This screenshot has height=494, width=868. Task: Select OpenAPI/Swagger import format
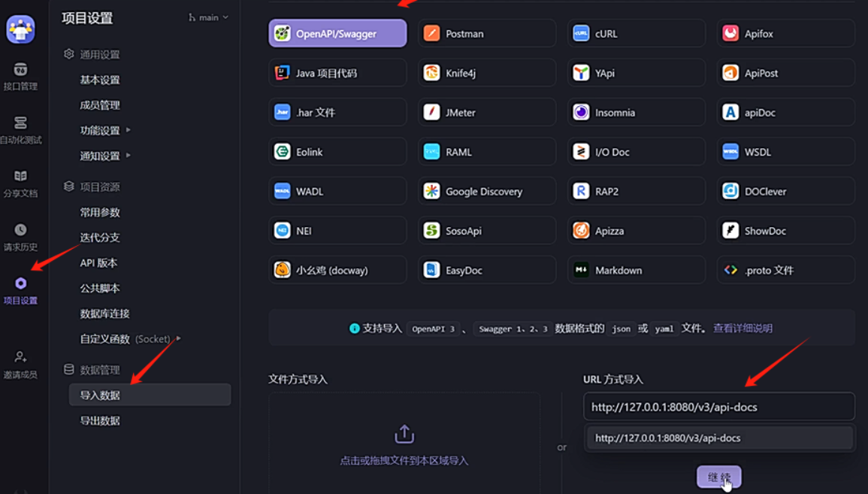[x=337, y=33]
